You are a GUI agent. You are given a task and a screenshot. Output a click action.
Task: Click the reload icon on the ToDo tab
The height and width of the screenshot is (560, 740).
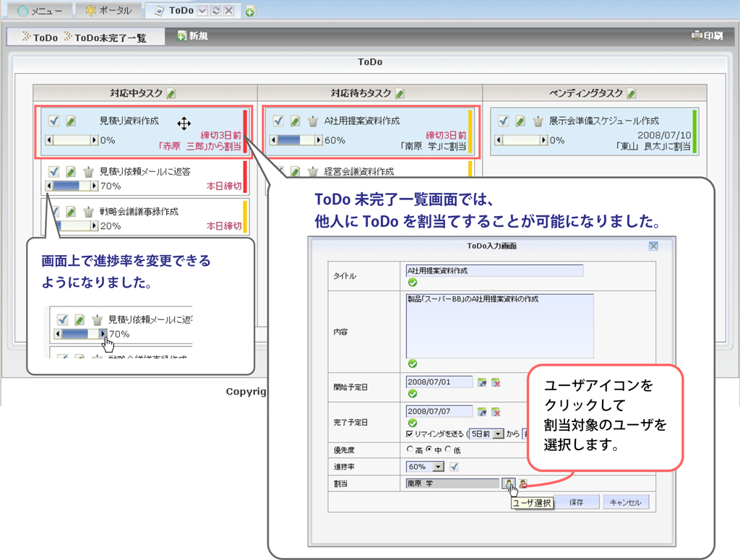[215, 11]
